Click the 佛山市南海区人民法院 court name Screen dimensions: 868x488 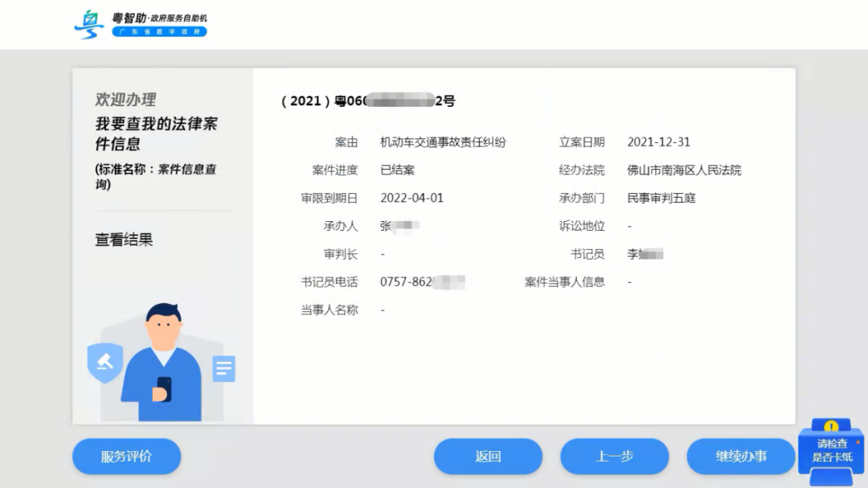683,170
